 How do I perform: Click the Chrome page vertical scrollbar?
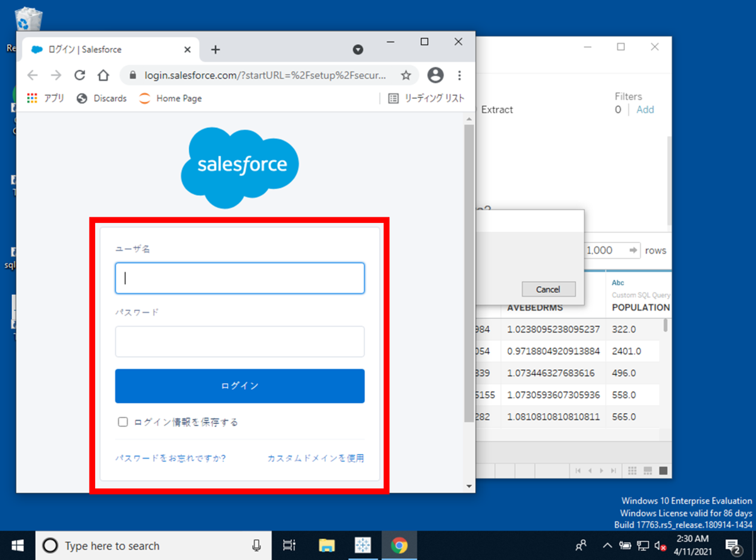pos(468,273)
